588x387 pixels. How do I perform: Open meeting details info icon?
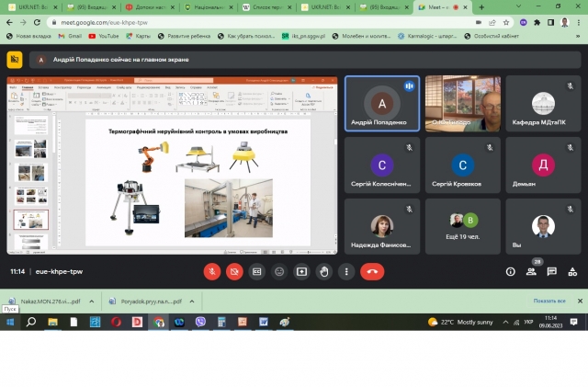[511, 271]
